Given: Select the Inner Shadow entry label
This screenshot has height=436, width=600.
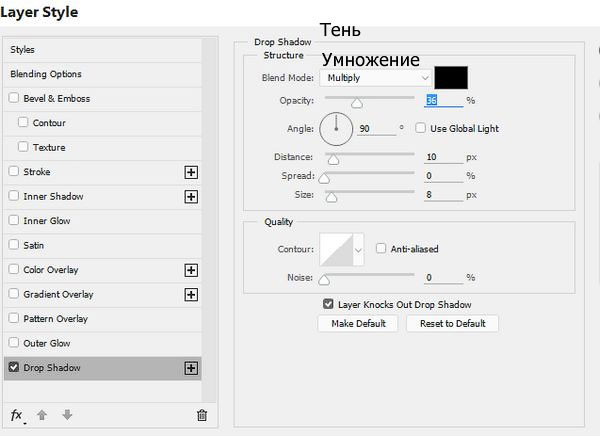Looking at the screenshot, I should coord(53,196).
